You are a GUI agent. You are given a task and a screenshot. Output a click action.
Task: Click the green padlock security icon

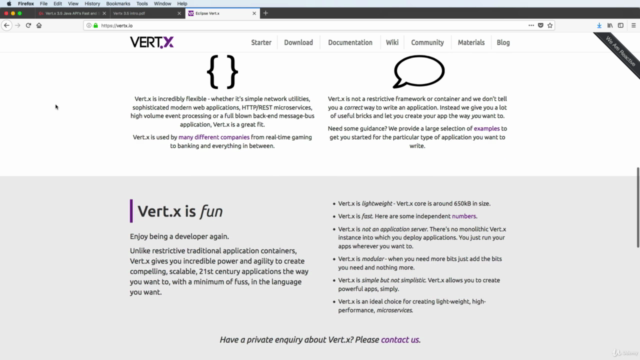coord(96,25)
